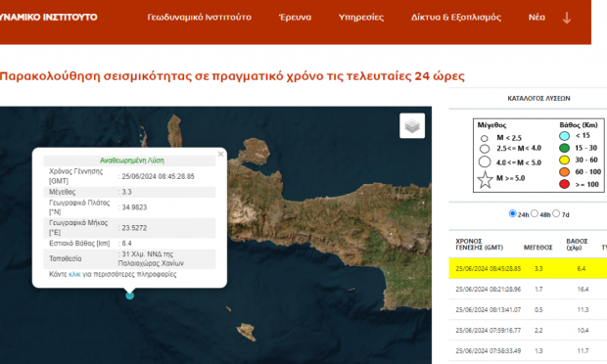Open the Δίκτυα & Εξοπλισμός menu
The height and width of the screenshot is (364, 607).
[x=456, y=18]
